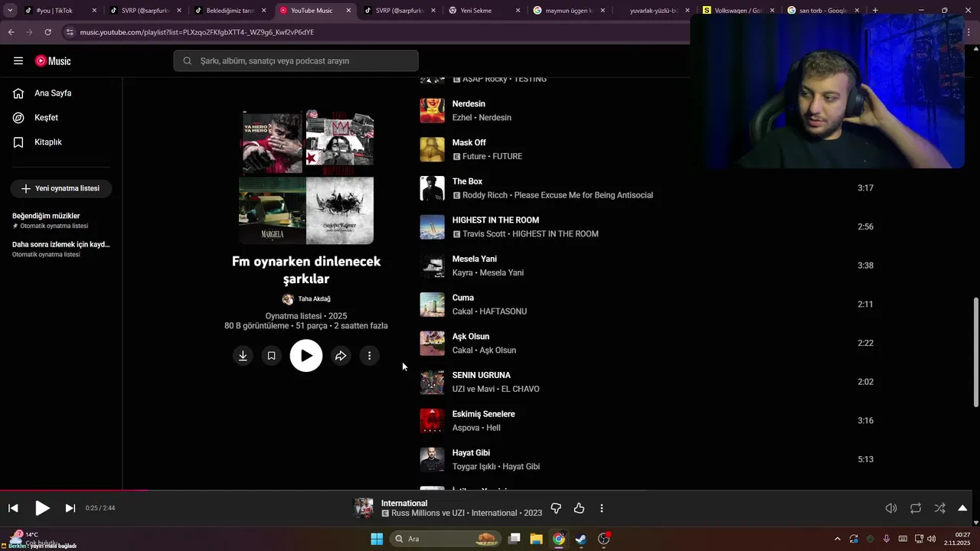Click the Nerdesin album thumbnail
This screenshot has height=551, width=980.
tap(432, 110)
